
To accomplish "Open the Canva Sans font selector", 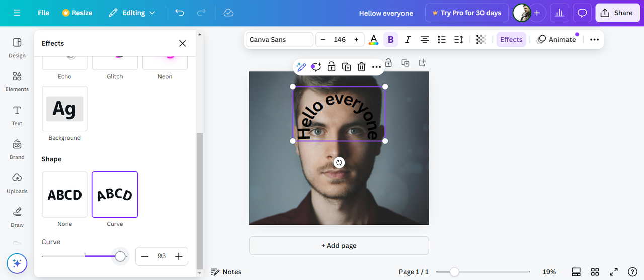I will [279, 40].
